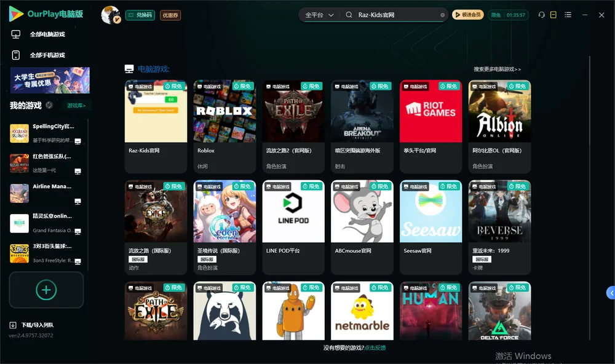The image size is (615, 364).
Task: Open 下载/导入列队 download queue
Action: pos(32,325)
